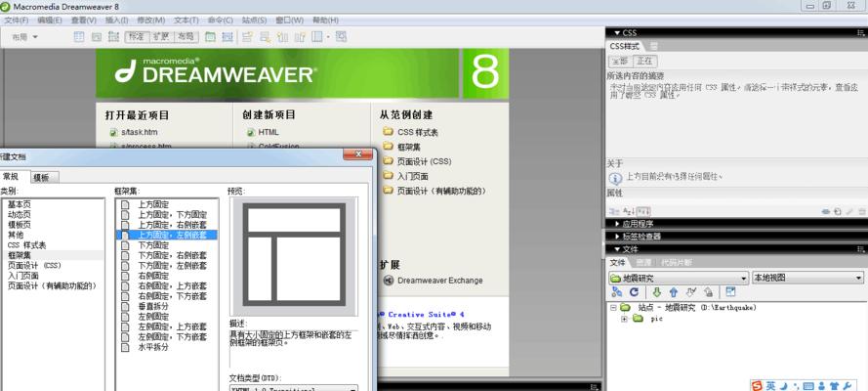Click the frameset preview thumbnail in dialog
Viewport: 868px width, 391px height.
coord(294,255)
